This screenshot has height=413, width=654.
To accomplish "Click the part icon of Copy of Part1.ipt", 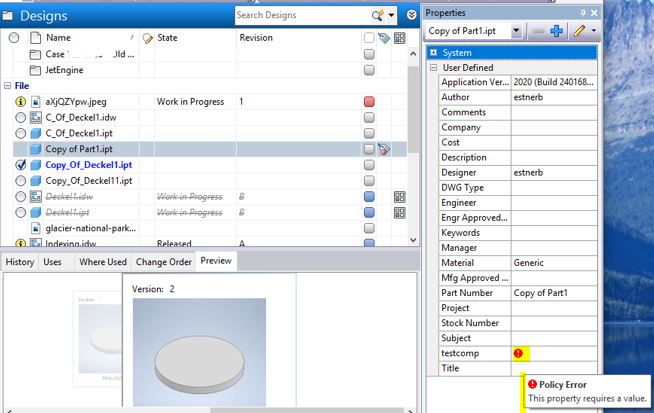I will tap(36, 149).
